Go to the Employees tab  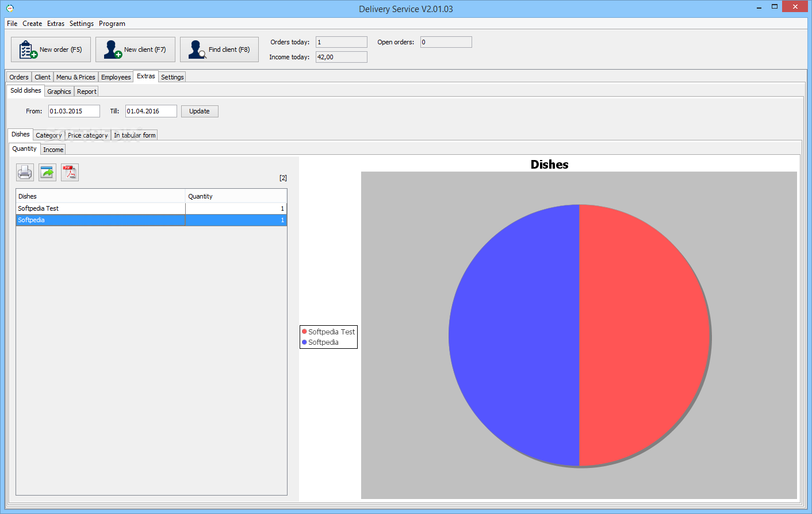[x=116, y=77]
